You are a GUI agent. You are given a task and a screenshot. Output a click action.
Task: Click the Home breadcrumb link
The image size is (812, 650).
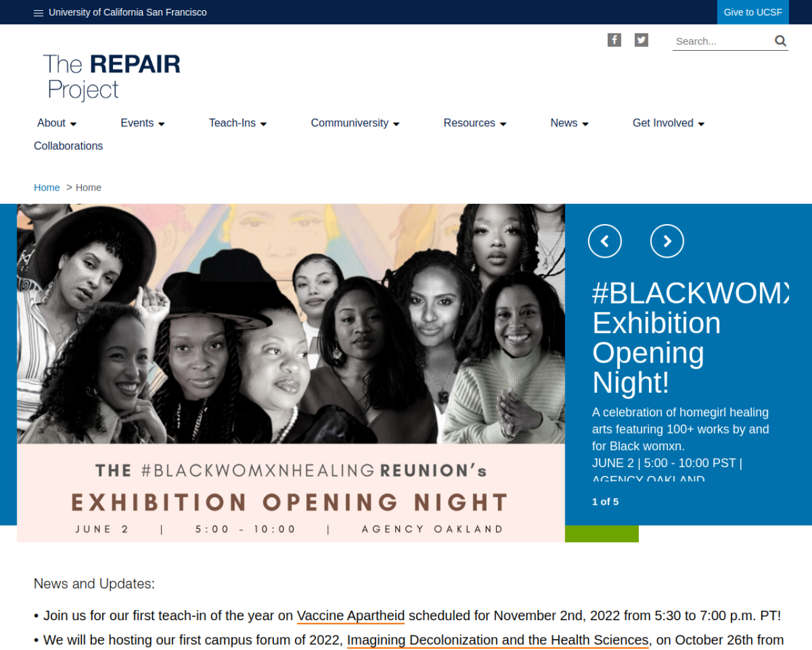[47, 188]
